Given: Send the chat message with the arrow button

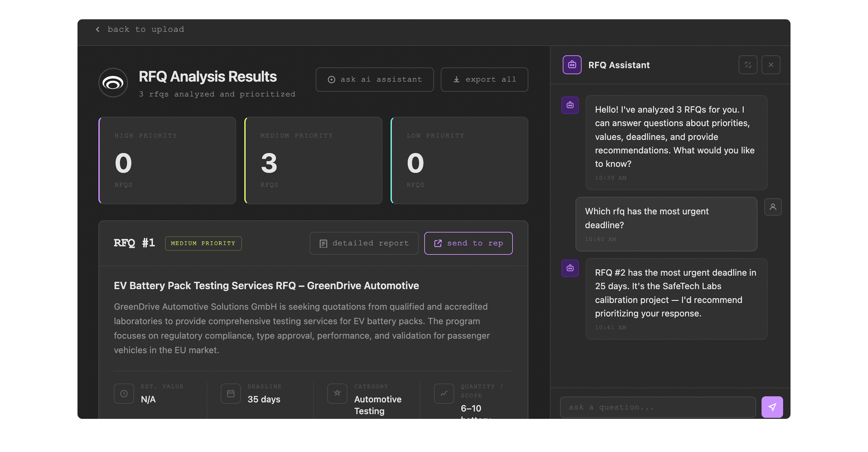Looking at the screenshot, I should (772, 407).
